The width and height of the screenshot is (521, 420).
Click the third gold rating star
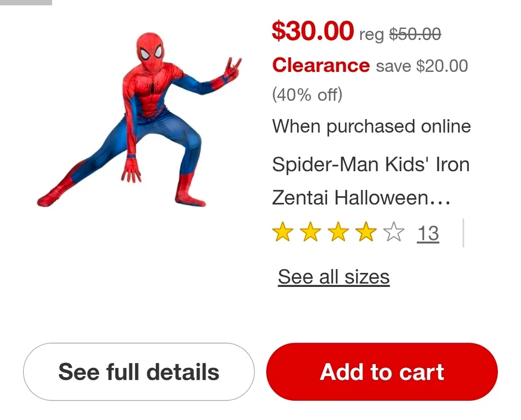coord(339,233)
